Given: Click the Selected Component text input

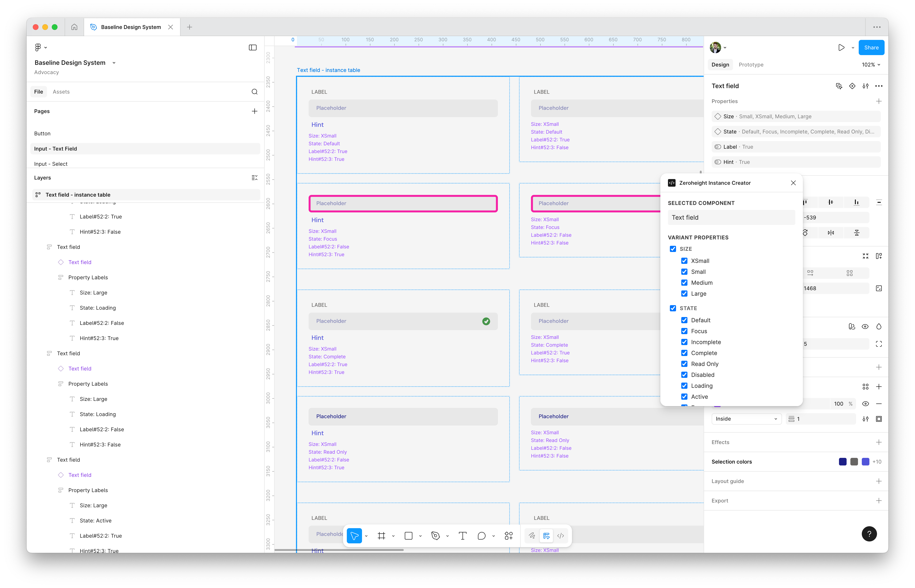Looking at the screenshot, I should click(x=731, y=217).
